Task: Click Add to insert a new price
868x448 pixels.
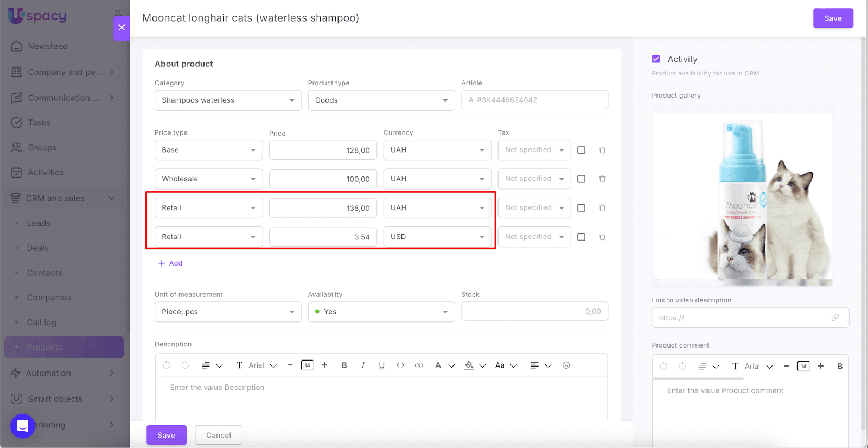Action: (x=170, y=263)
